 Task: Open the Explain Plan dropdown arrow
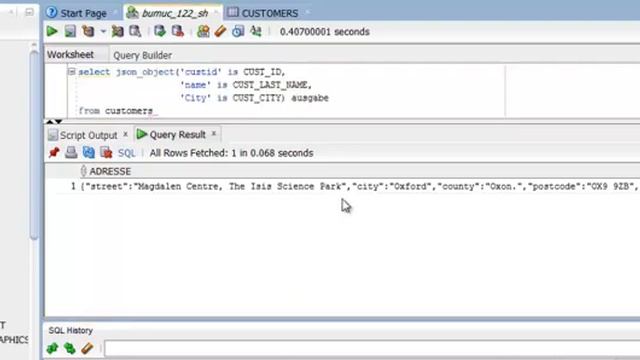[x=103, y=31]
